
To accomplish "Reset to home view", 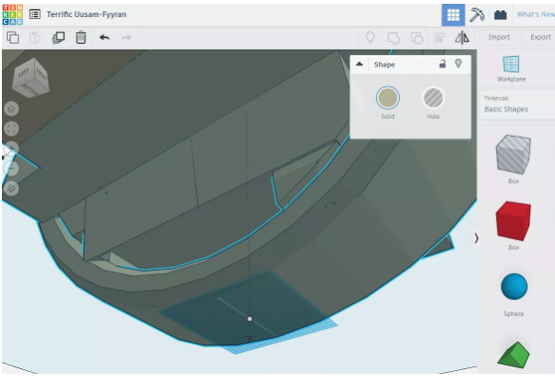I will [11, 109].
